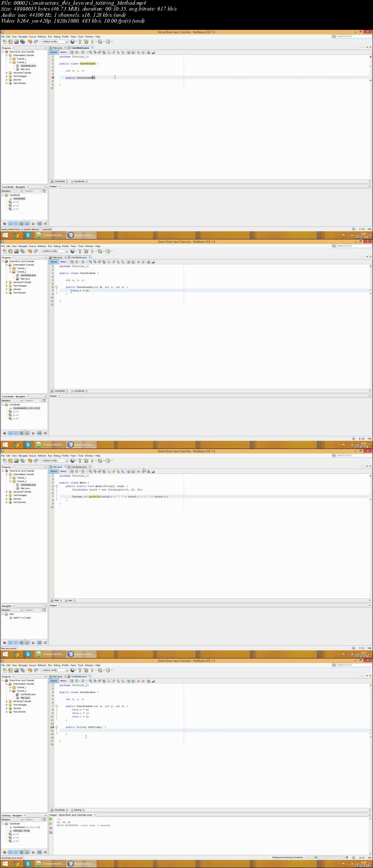Click green Run Project arrow in 00:06:23 frame
This screenshot has height=868, width=373.
point(92,461)
